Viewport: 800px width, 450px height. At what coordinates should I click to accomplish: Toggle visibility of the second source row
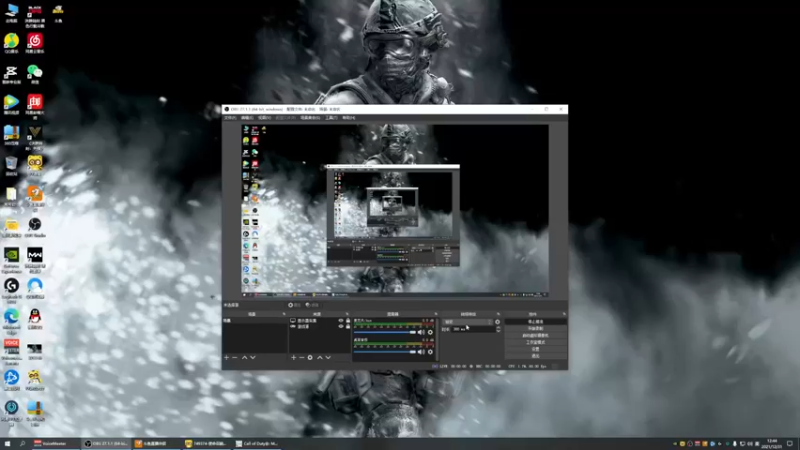341,326
